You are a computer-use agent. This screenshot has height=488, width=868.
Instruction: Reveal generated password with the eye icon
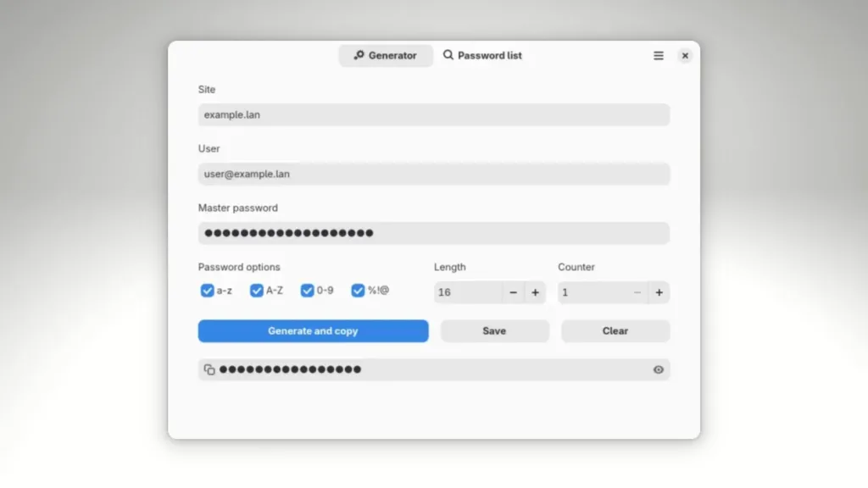pos(658,369)
